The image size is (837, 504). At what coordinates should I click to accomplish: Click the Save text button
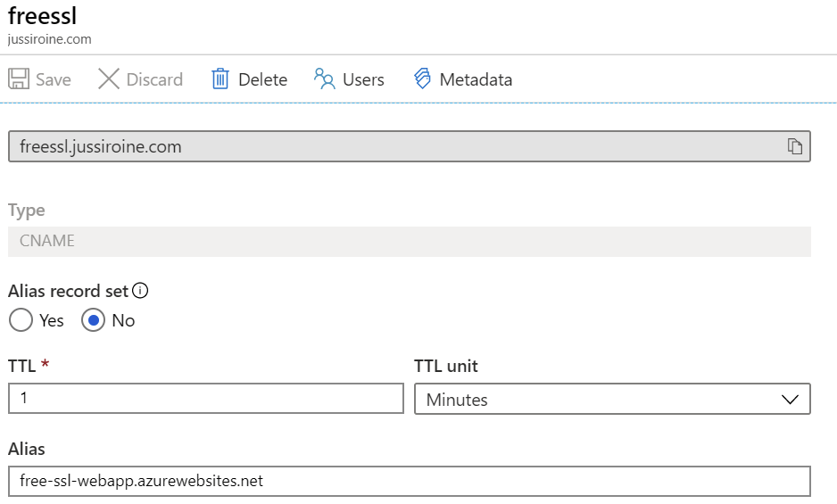54,79
